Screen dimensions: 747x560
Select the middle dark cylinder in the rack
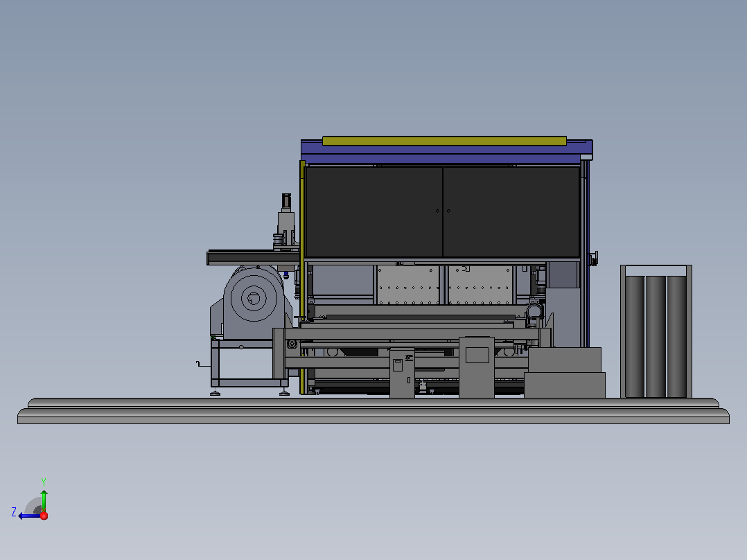point(656,336)
